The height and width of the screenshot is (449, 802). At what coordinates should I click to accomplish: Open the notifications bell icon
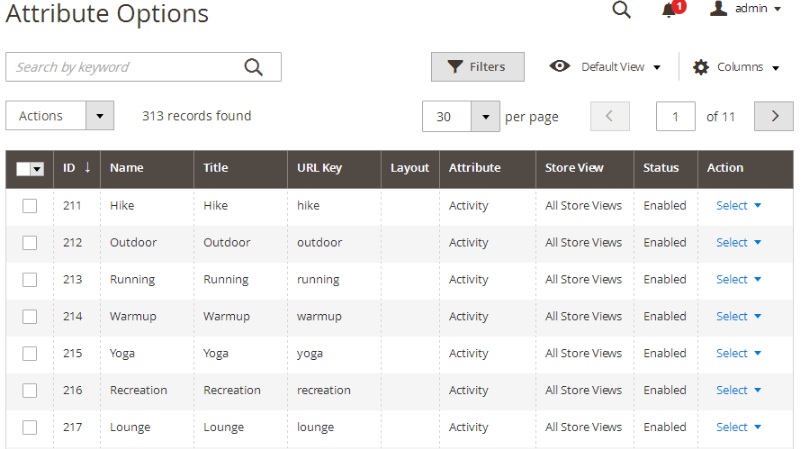[x=669, y=10]
